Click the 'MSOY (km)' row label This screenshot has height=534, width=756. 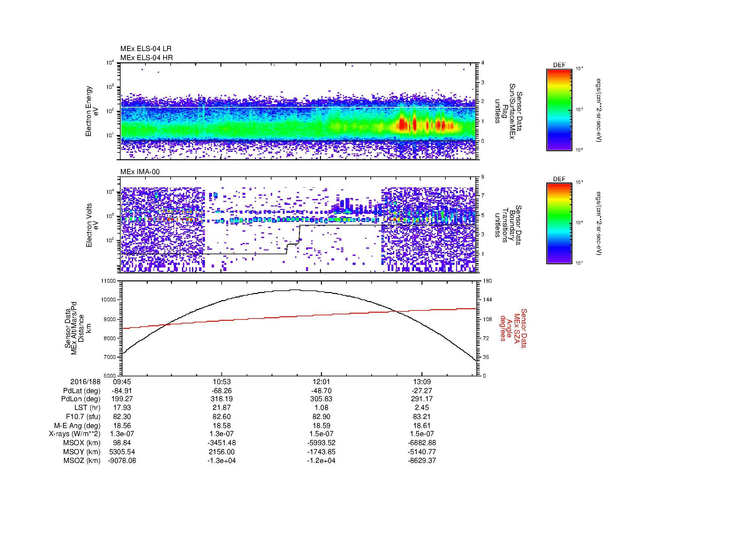(x=82, y=452)
